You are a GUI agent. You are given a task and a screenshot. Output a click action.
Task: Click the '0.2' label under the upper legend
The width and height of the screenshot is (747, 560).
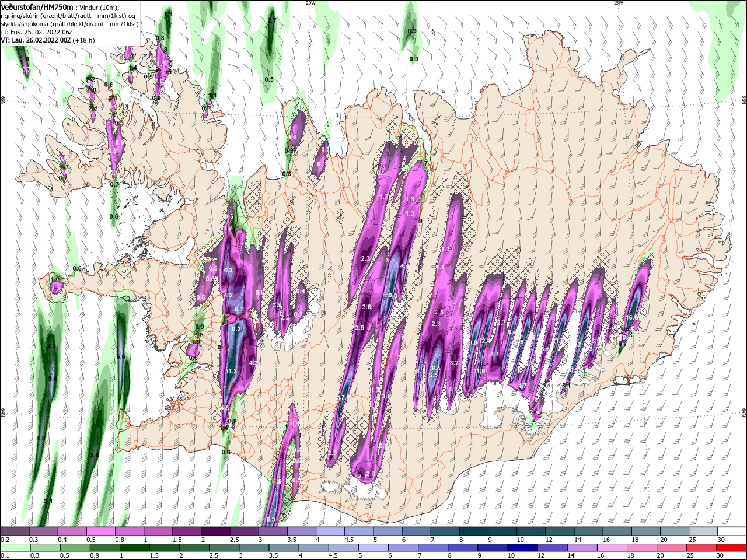tap(5, 540)
